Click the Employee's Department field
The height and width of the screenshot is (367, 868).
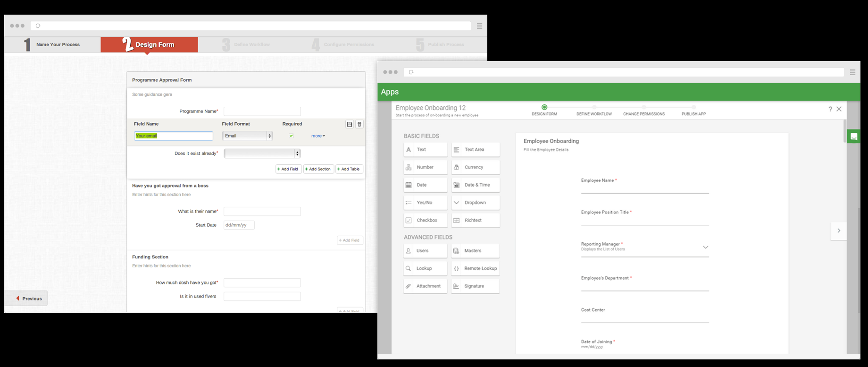click(645, 283)
